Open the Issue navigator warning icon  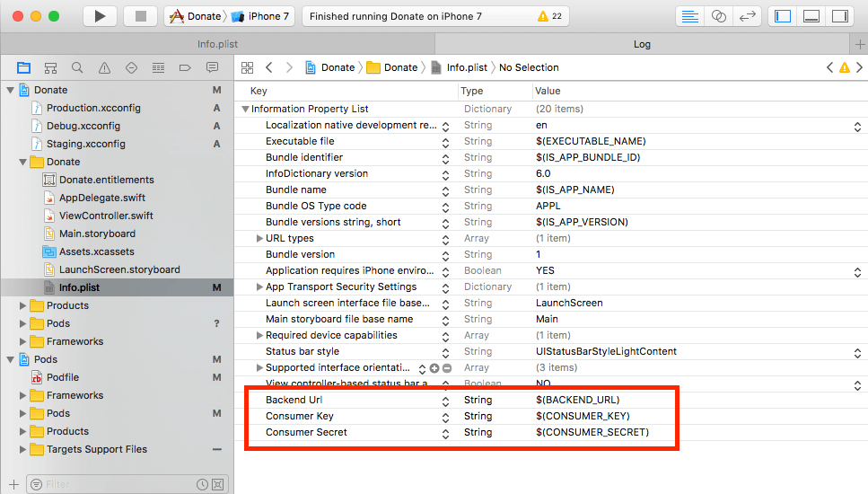click(104, 67)
